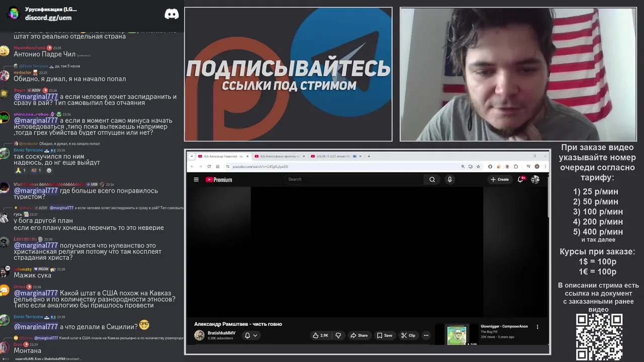This screenshot has height=362, width=644.
Task: Click the chat message 'Обидно, я думал, я на начало попал'
Action: (70, 78)
